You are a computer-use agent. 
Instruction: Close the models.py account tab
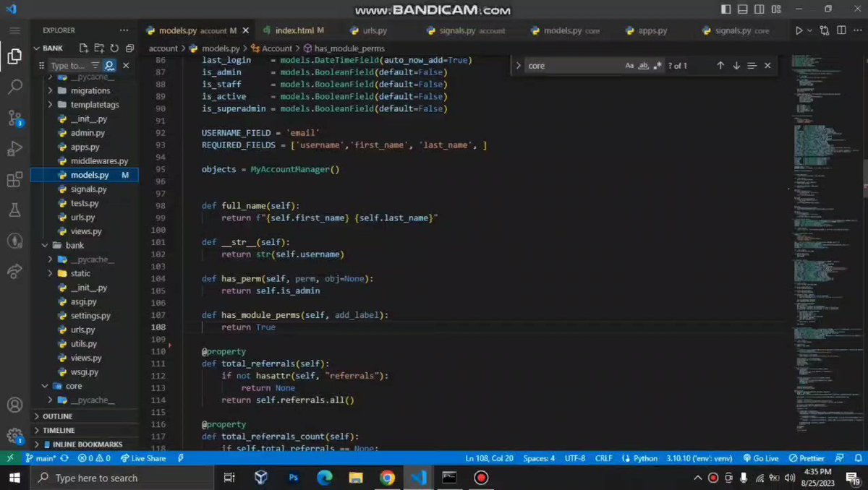tap(246, 31)
